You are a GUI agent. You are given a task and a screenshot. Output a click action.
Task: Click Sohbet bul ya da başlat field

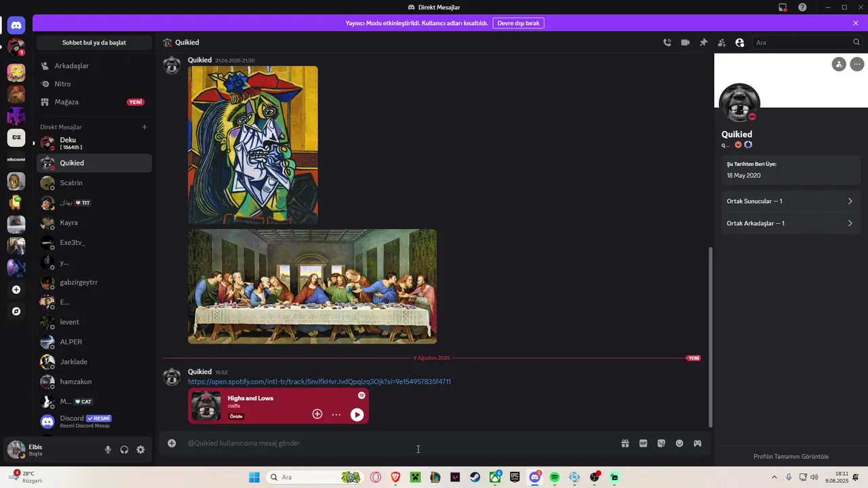coord(94,43)
